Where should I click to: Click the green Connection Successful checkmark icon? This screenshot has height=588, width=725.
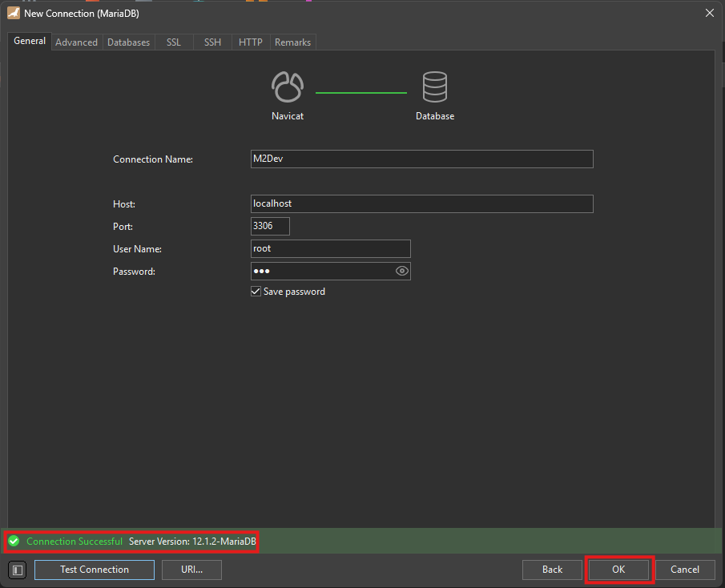[x=14, y=542]
